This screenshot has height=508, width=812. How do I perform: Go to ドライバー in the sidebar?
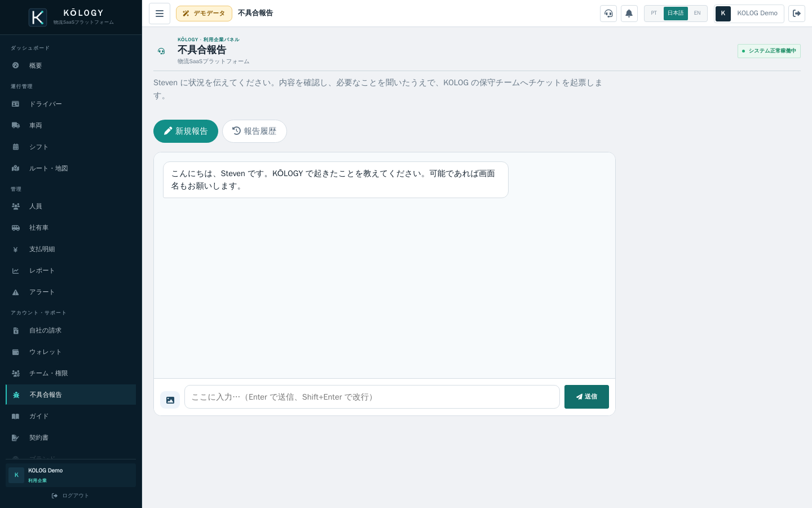pyautogui.click(x=70, y=104)
